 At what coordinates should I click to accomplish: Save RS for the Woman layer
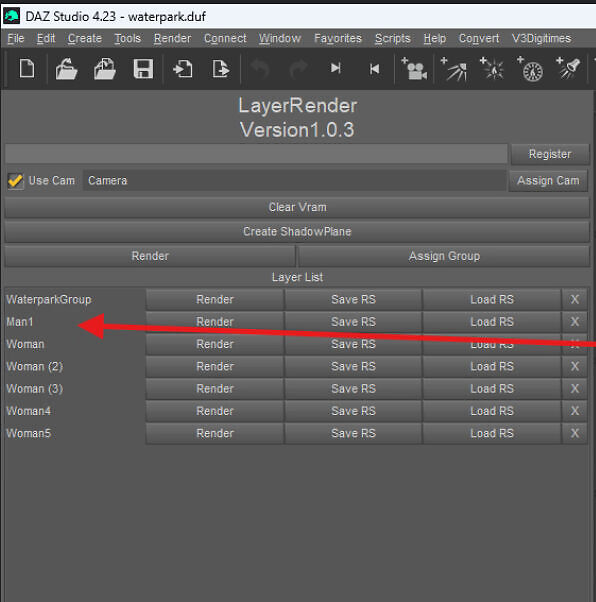pos(353,344)
